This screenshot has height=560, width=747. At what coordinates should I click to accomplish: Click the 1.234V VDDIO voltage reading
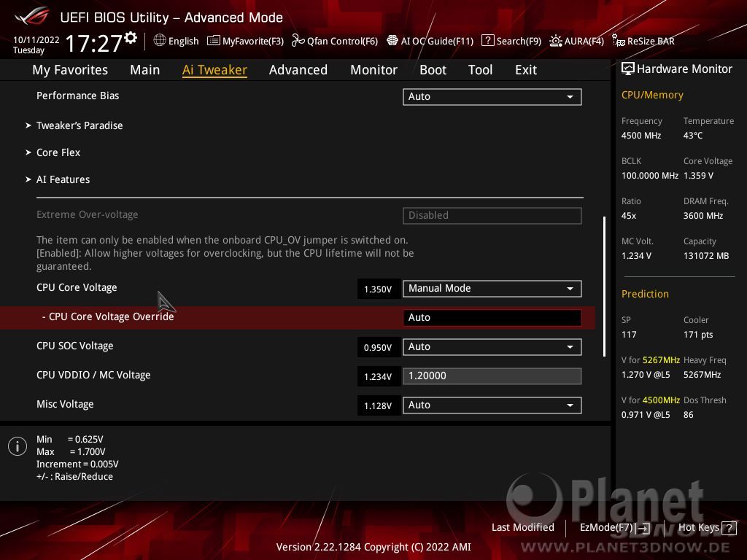click(378, 377)
